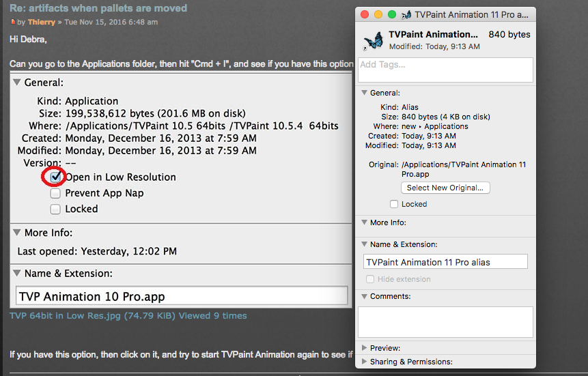588x376 pixels.
Task: Tick the Locked checkbox in the forum image
Action: click(x=55, y=209)
